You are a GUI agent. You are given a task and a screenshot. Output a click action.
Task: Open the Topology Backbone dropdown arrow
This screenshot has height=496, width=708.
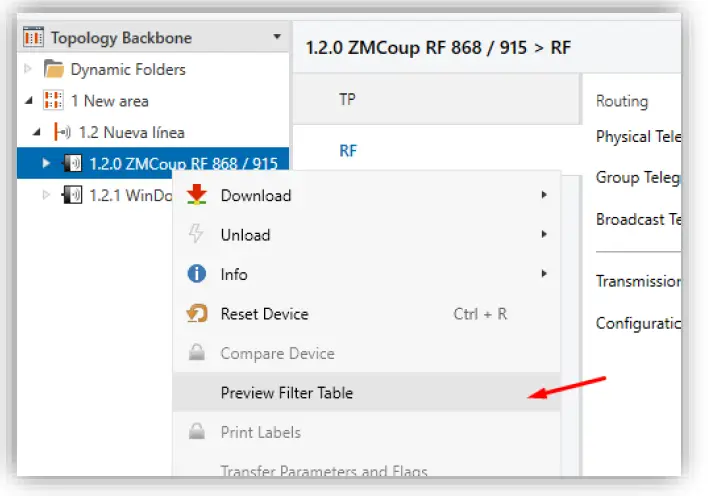click(276, 38)
